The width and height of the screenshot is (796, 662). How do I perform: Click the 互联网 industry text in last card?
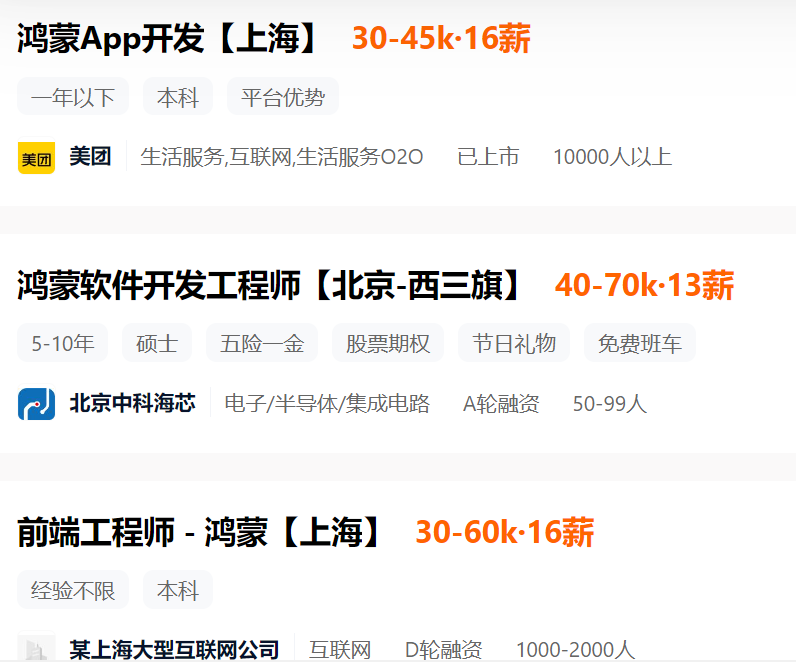tap(340, 650)
